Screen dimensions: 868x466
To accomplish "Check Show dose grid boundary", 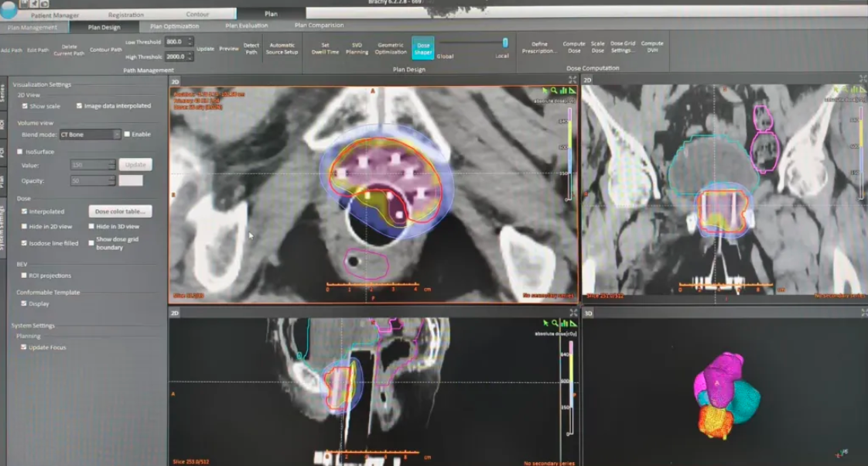I will 91,243.
